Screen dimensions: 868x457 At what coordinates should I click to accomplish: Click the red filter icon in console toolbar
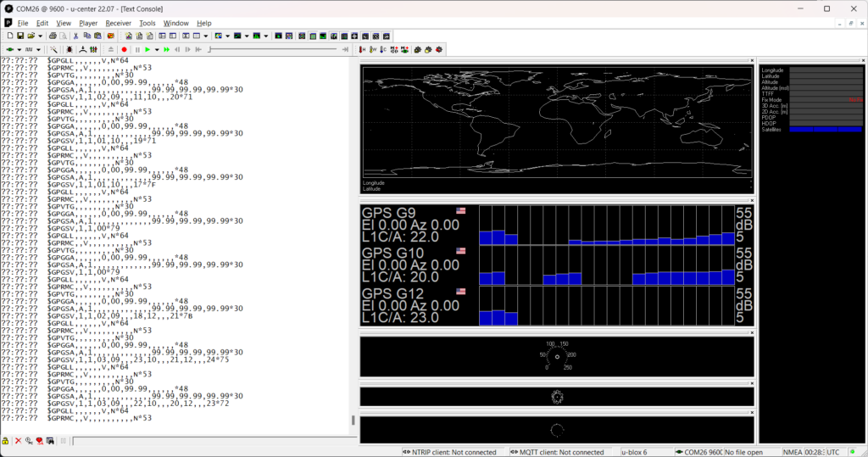pyautogui.click(x=39, y=441)
